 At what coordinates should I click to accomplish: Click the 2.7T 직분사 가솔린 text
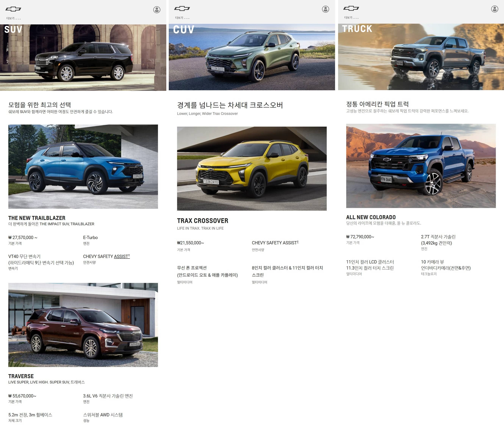[438, 237]
